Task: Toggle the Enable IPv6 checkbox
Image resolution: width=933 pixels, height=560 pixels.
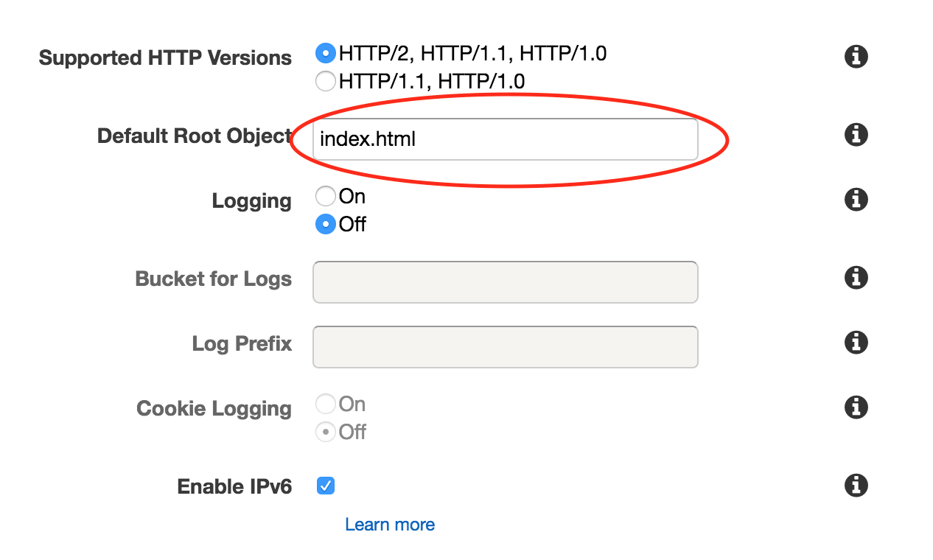Action: pos(325,486)
